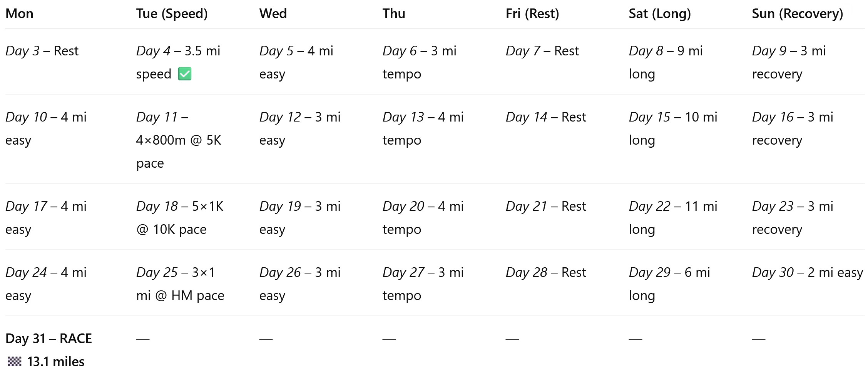Click the green checkmark on Day 4

pos(185,74)
